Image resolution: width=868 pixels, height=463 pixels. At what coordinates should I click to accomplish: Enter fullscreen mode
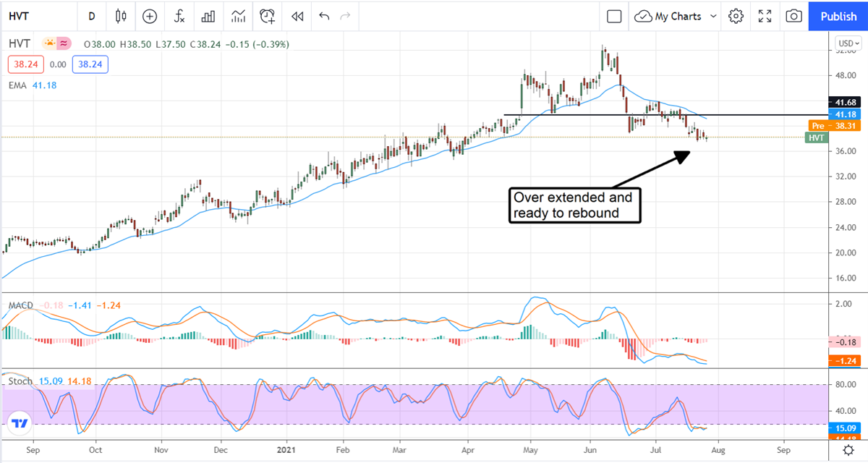(x=765, y=16)
